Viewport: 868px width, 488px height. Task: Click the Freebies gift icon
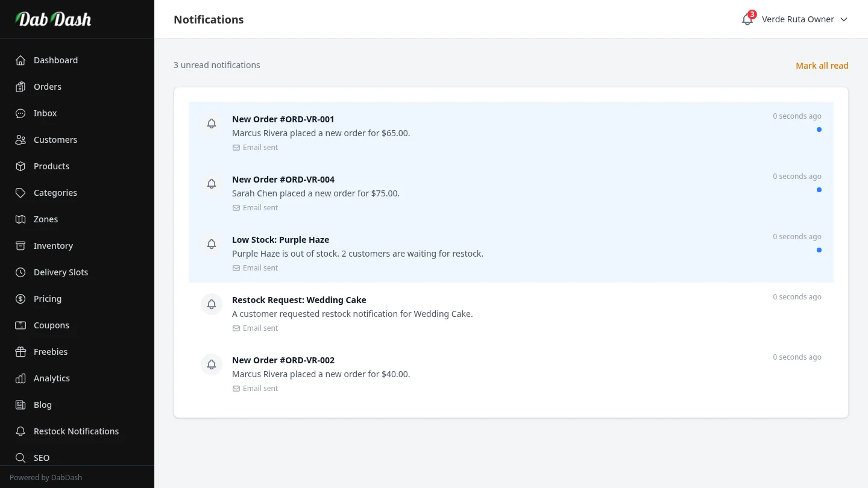(20, 352)
